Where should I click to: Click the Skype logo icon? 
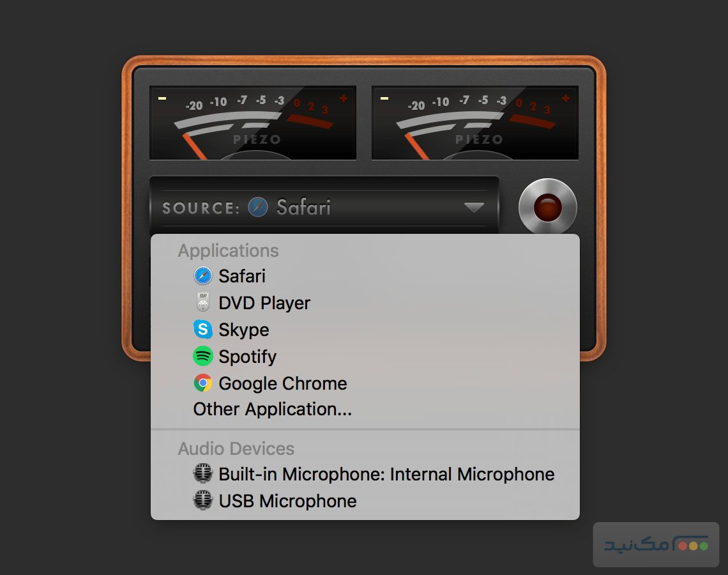tap(202, 330)
